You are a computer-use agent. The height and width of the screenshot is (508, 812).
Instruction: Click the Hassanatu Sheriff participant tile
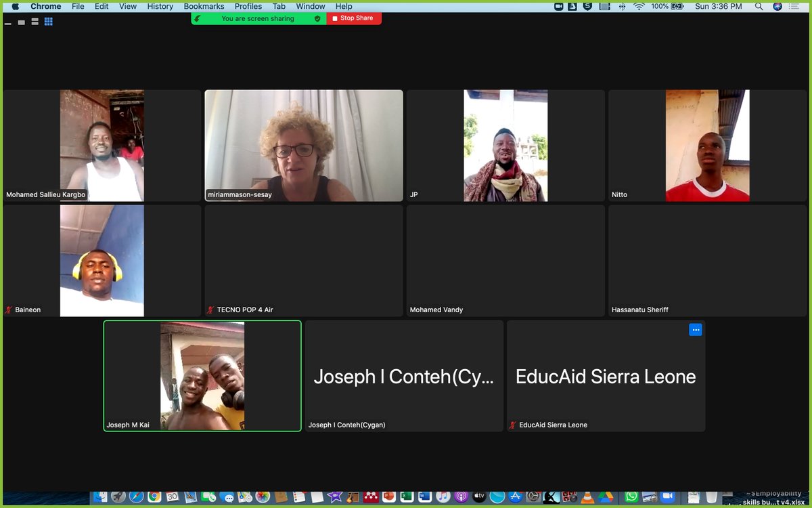click(x=707, y=261)
